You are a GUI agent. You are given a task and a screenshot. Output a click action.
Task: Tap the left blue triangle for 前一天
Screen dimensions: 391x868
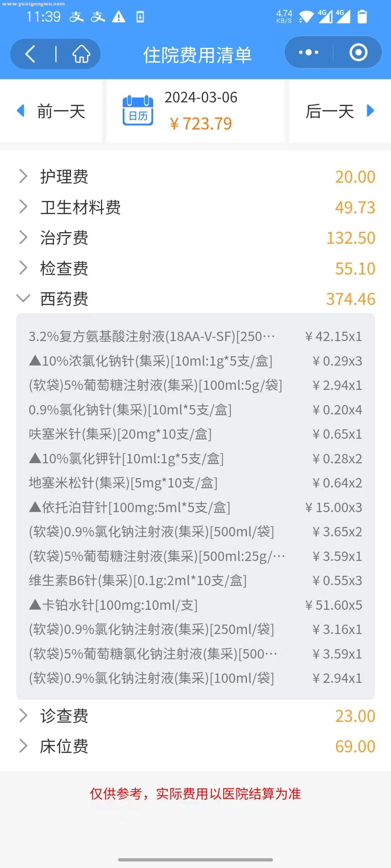coord(21,111)
